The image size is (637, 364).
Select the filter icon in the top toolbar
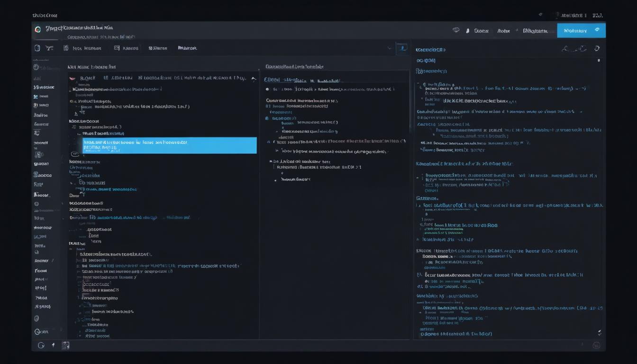(50, 47)
